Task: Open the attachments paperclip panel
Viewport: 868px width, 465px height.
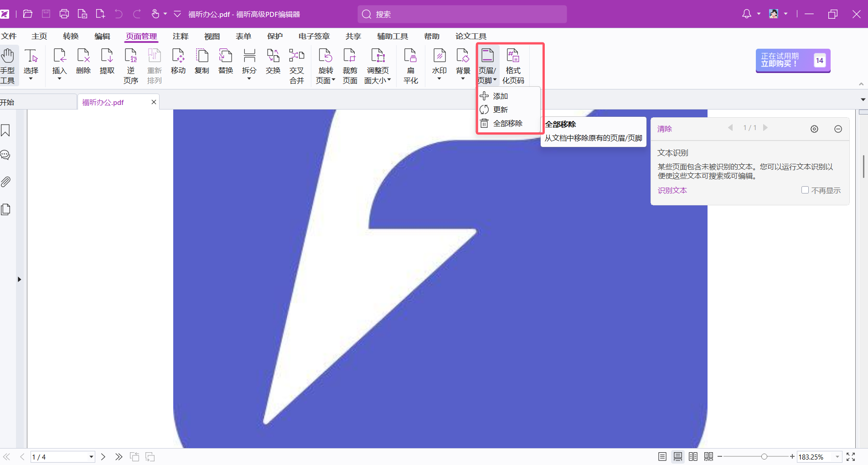Action: pyautogui.click(x=6, y=182)
